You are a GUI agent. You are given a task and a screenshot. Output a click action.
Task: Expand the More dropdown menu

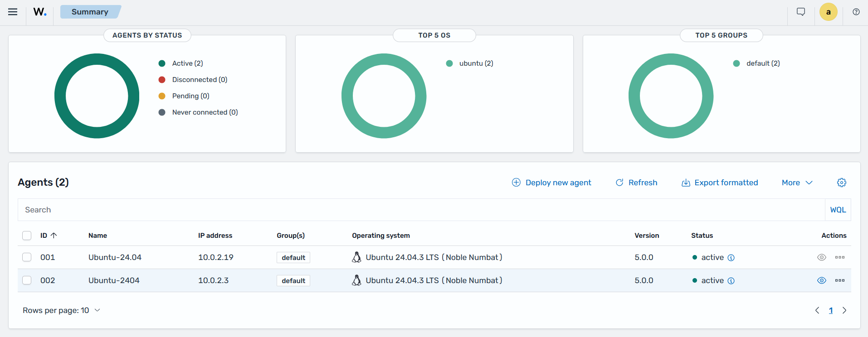[797, 183]
